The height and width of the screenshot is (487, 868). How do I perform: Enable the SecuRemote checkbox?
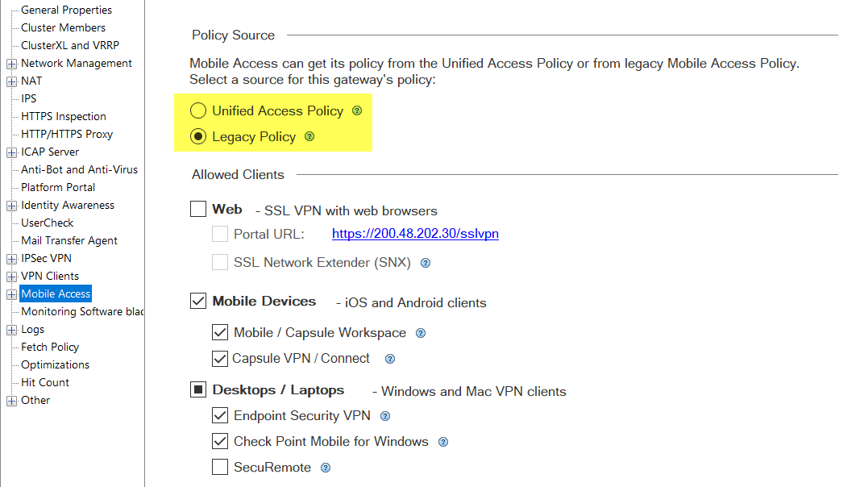tap(220, 467)
